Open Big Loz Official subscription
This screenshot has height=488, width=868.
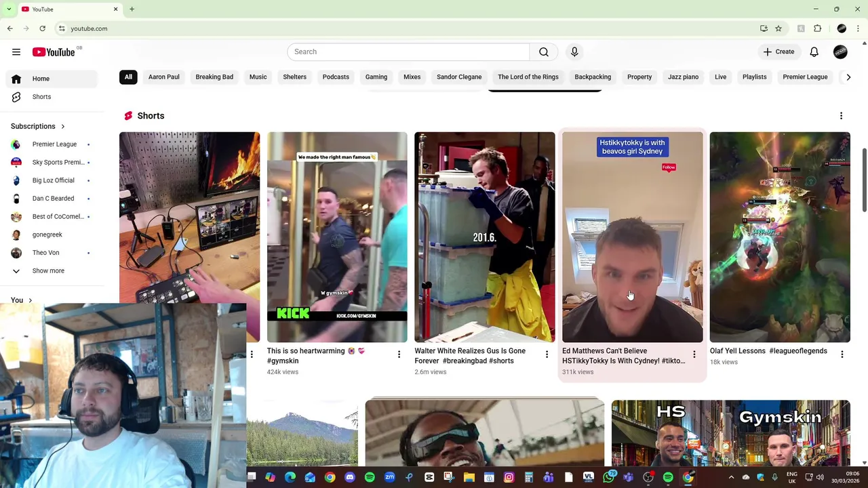[x=52, y=180]
